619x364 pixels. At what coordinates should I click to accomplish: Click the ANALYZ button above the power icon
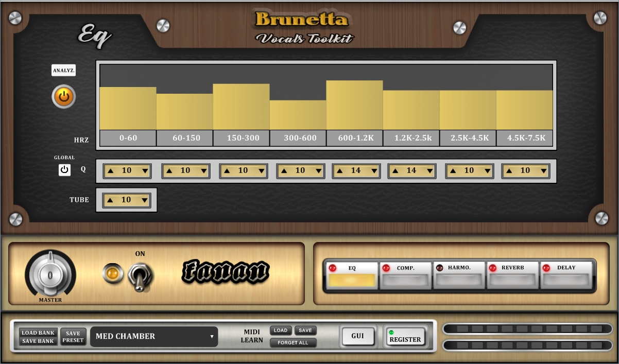(x=63, y=70)
